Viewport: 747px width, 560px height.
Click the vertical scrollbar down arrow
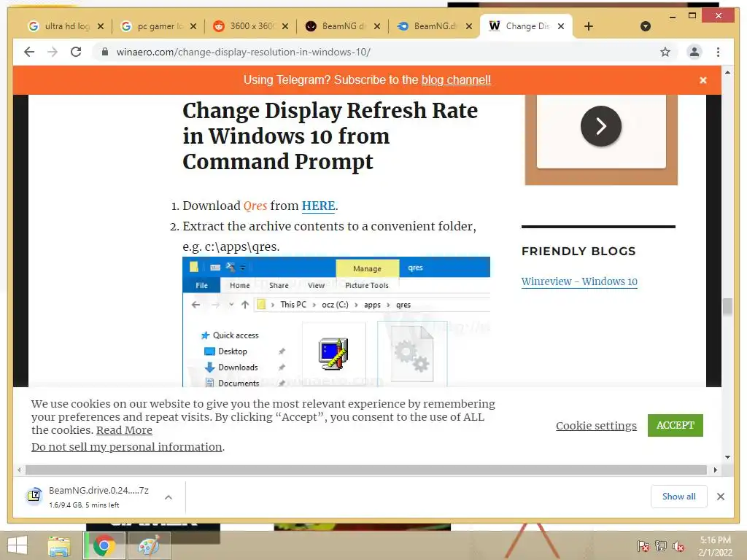point(727,457)
